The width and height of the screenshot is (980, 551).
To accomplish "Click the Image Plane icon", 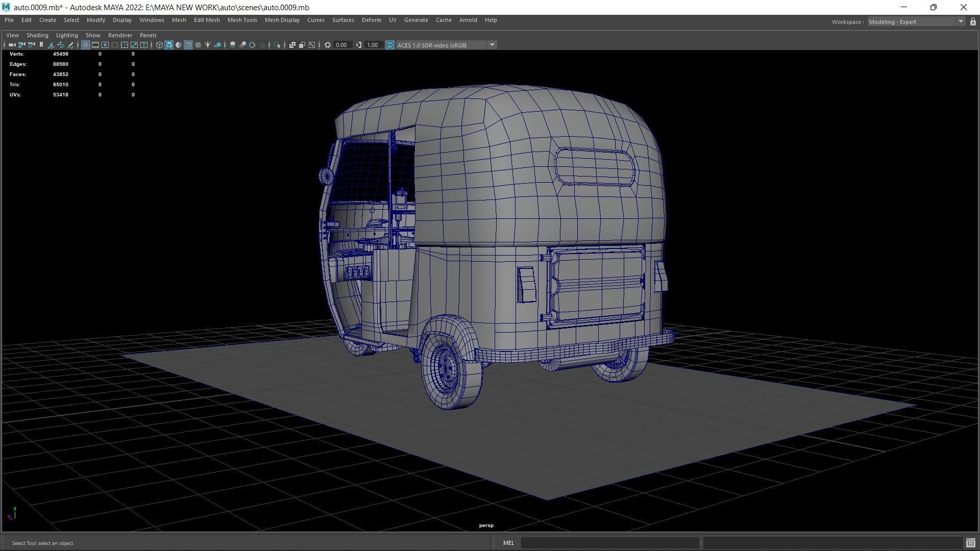I will click(x=51, y=45).
